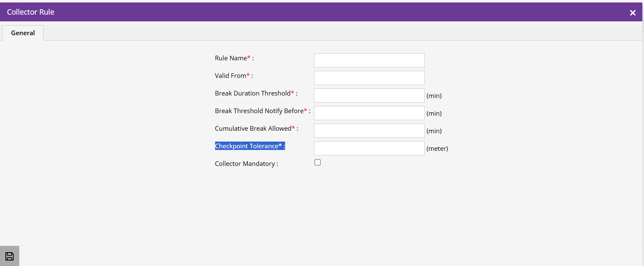Click the Cumulative Break Allowed field
The image size is (644, 266).
pyautogui.click(x=369, y=131)
